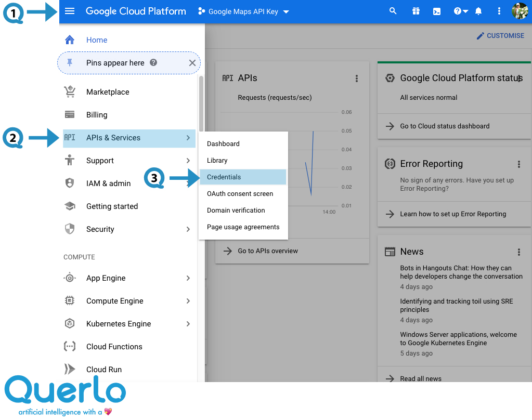Click the Home house icon

70,40
